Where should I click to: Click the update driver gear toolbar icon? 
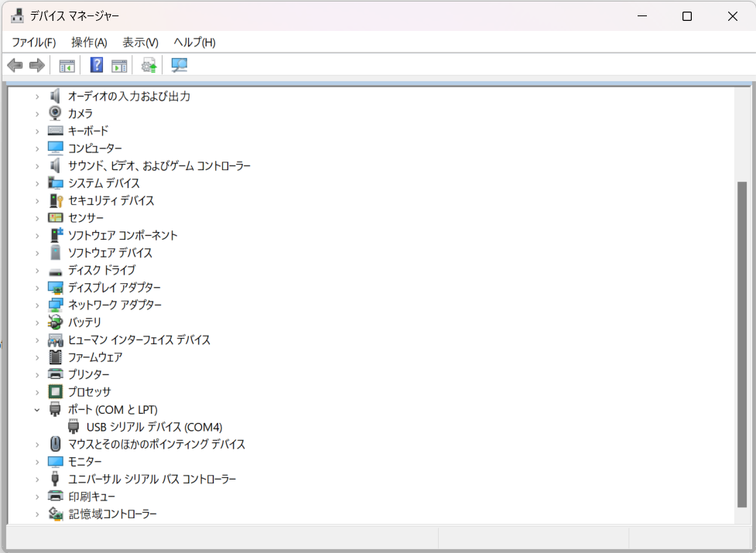coord(149,66)
